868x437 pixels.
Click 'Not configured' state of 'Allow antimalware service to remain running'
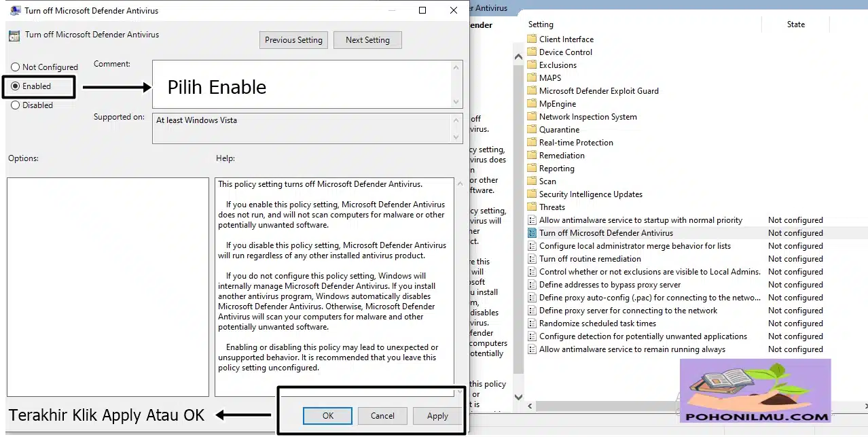pyautogui.click(x=795, y=349)
